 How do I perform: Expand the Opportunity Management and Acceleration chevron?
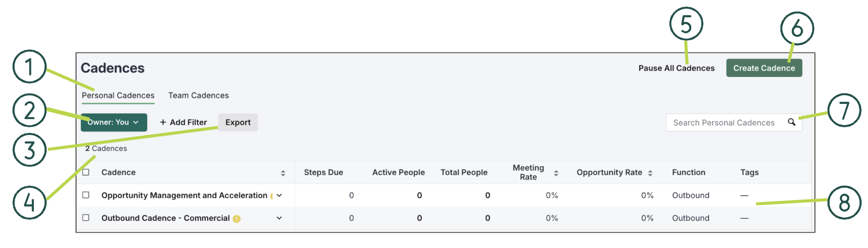click(x=279, y=195)
